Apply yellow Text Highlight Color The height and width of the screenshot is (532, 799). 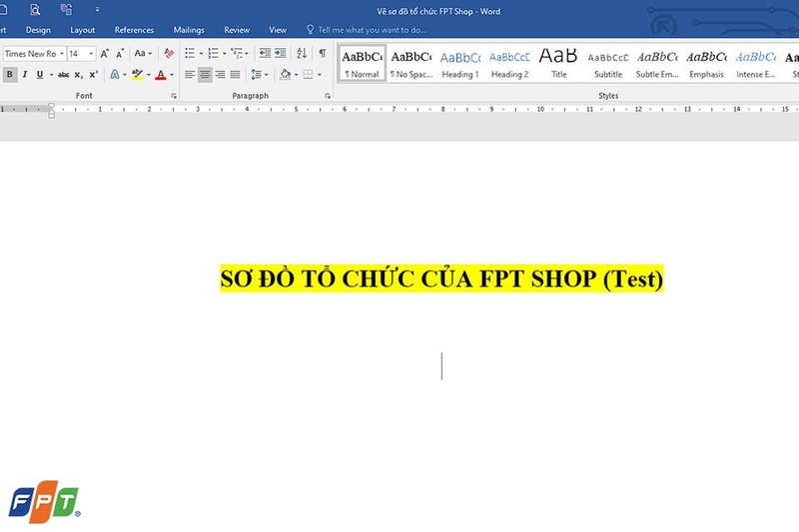(x=137, y=75)
